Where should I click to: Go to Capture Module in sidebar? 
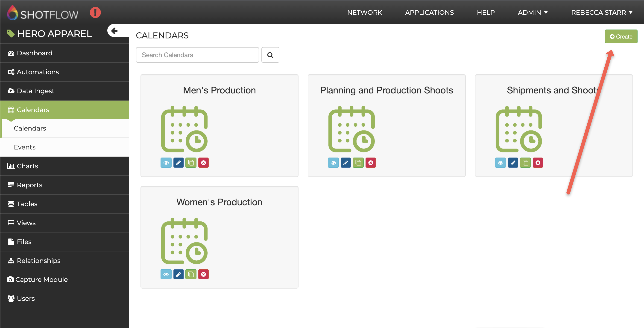(x=41, y=279)
